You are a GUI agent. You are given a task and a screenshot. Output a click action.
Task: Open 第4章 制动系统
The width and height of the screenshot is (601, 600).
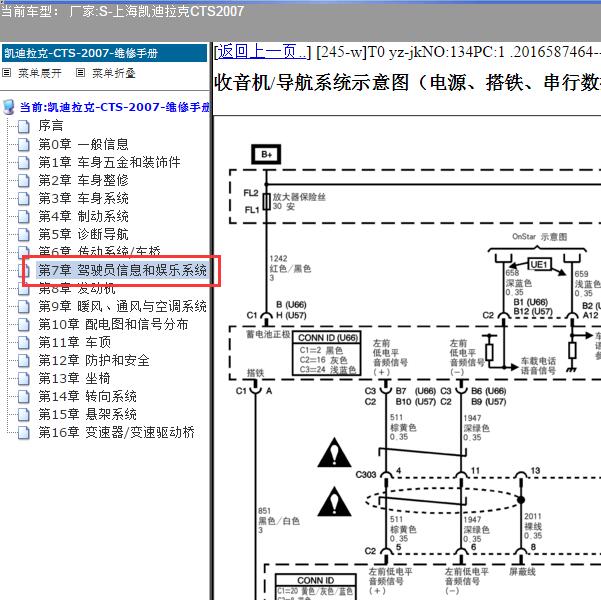(x=84, y=216)
